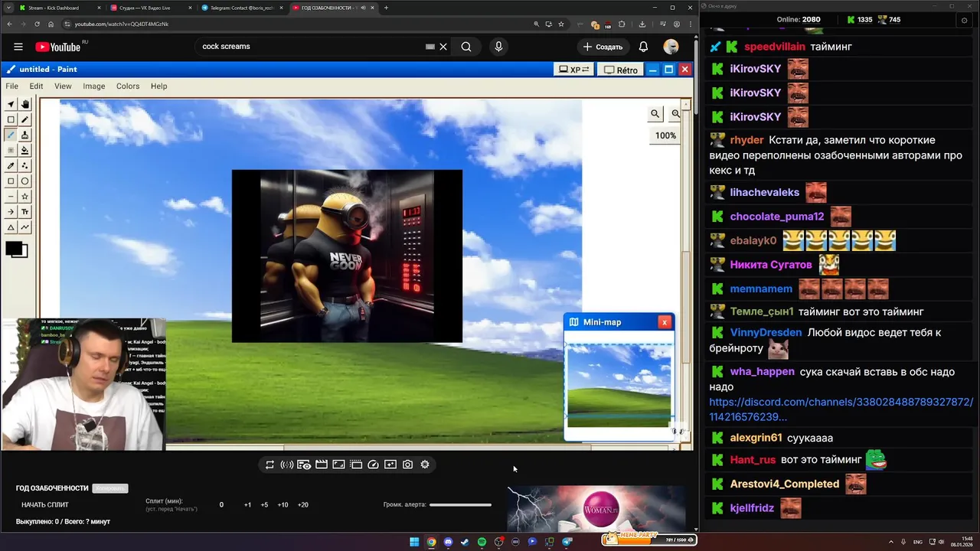Click the black foreground color swatch
Viewport: 980px width, 551px height.
14,248
